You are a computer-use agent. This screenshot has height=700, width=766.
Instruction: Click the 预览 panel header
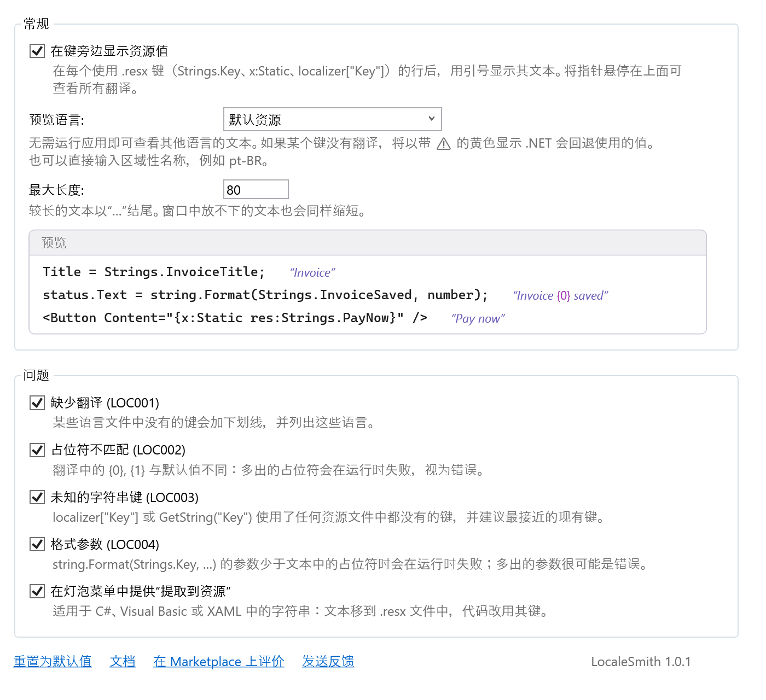[x=368, y=243]
